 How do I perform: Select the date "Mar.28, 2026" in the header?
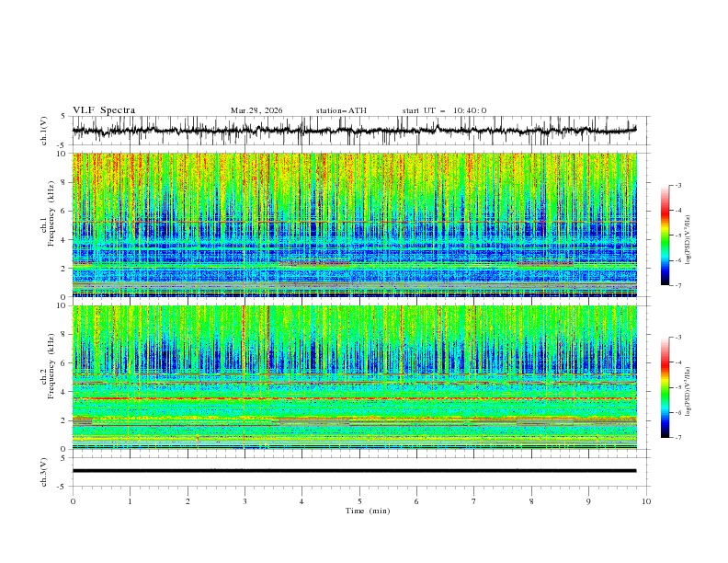256,110
